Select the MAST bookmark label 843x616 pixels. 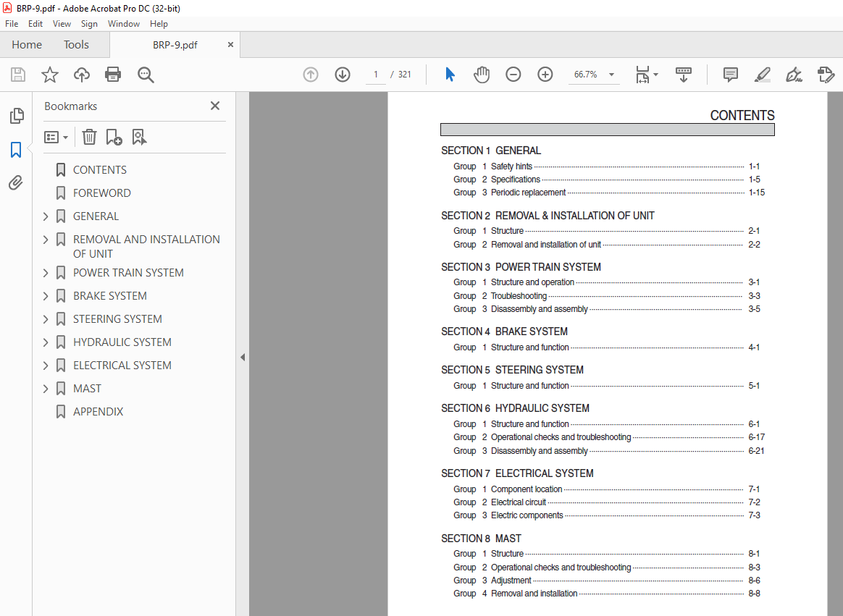pos(87,389)
